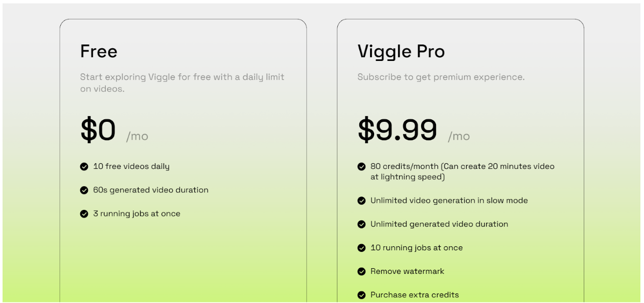Screen dimensions: 644x303
Task: Click the '/mo' label beside the $9.99 price
Action: tap(458, 136)
